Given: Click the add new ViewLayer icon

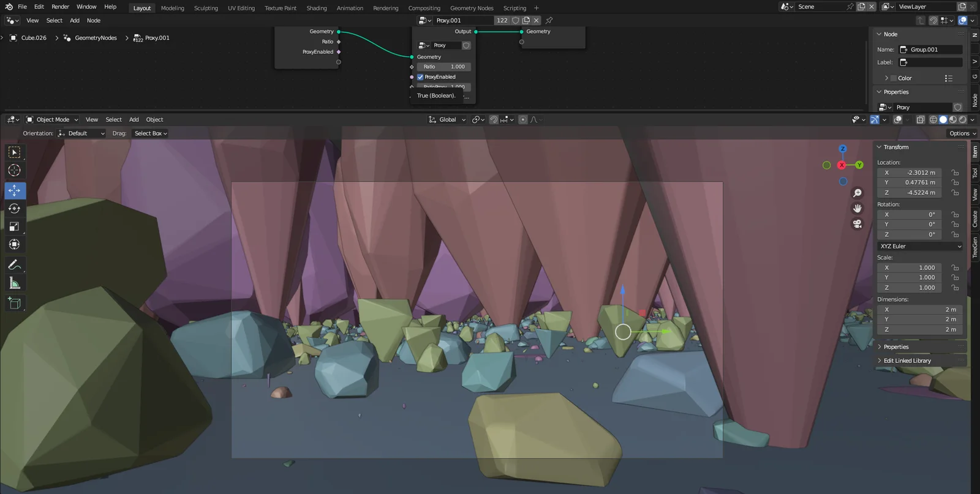Looking at the screenshot, I should click(x=962, y=7).
